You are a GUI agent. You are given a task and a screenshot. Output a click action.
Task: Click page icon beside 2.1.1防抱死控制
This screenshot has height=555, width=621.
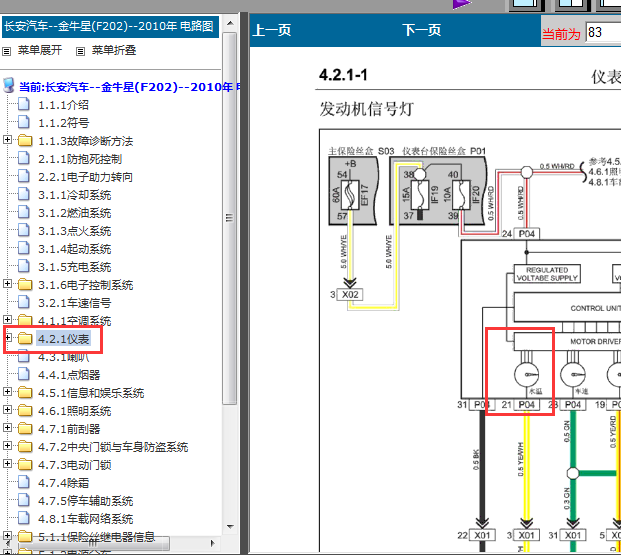[24, 158]
